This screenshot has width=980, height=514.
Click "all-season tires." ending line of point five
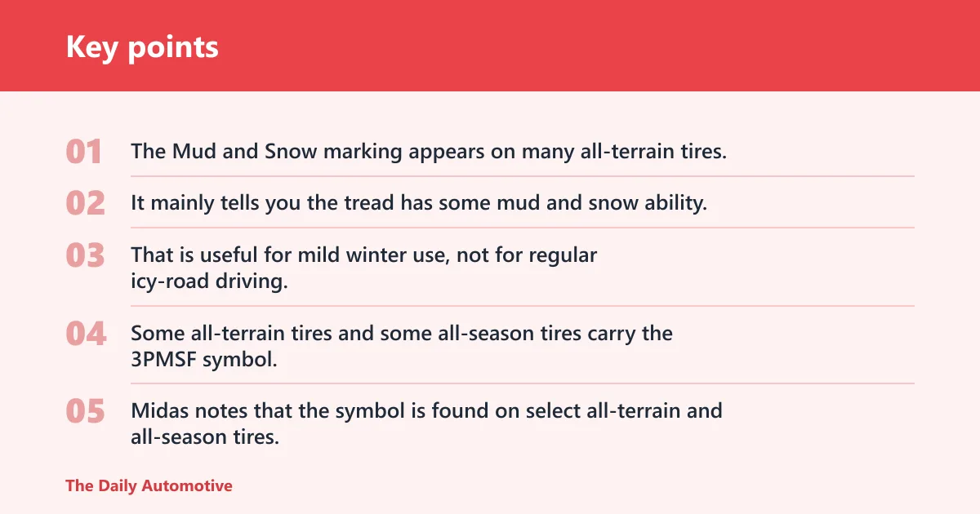205,436
